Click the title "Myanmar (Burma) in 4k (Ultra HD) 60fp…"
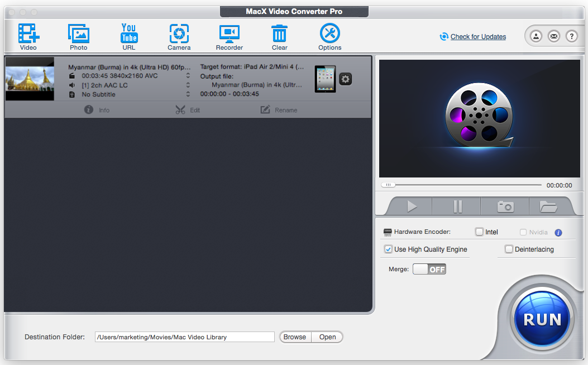 [130, 67]
